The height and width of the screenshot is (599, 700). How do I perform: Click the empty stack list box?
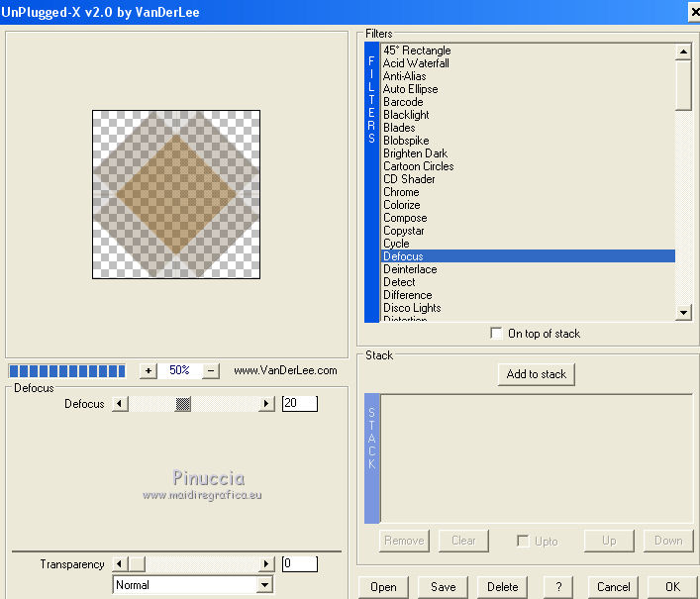coord(537,458)
